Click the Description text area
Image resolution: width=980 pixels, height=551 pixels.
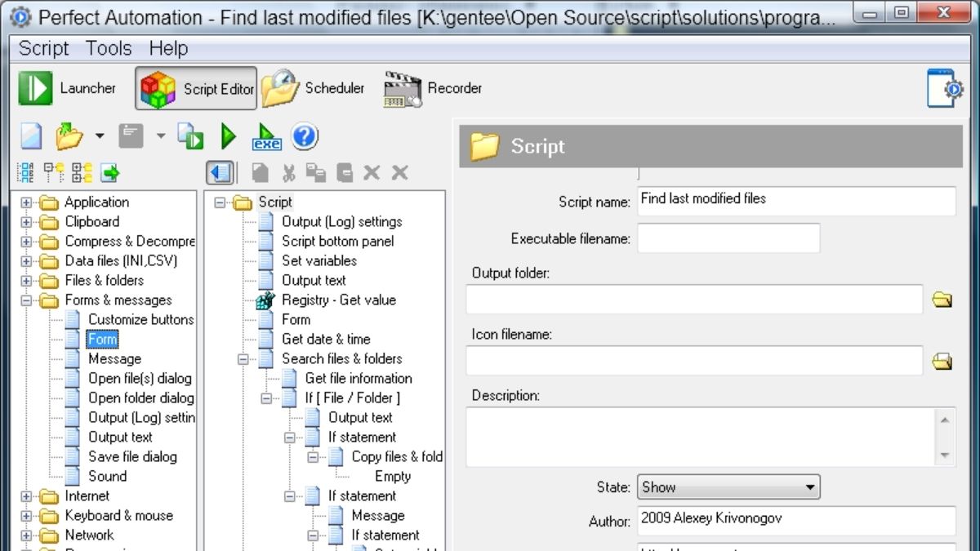(700, 437)
